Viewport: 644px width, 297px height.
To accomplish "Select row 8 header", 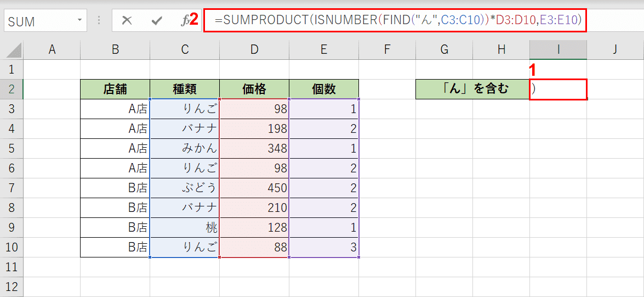I will point(12,208).
